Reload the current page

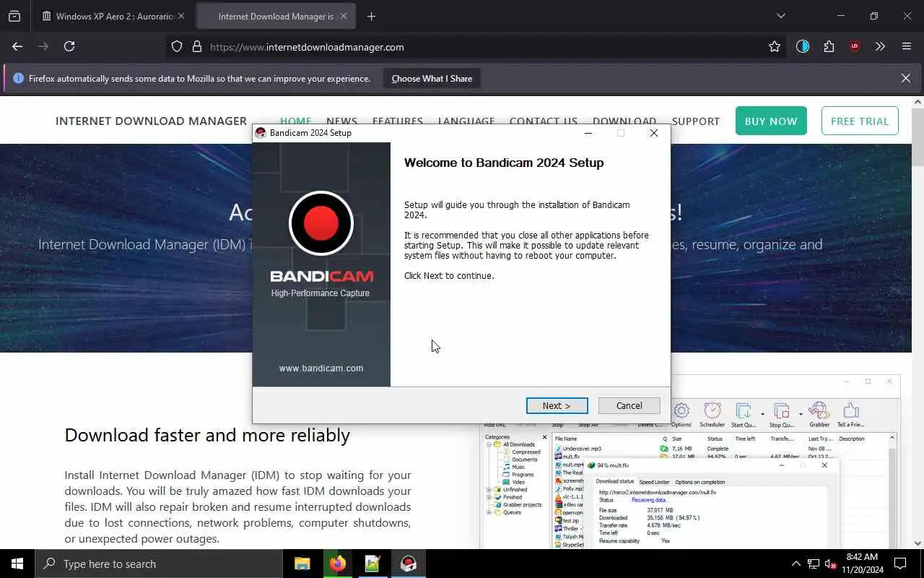point(69,46)
